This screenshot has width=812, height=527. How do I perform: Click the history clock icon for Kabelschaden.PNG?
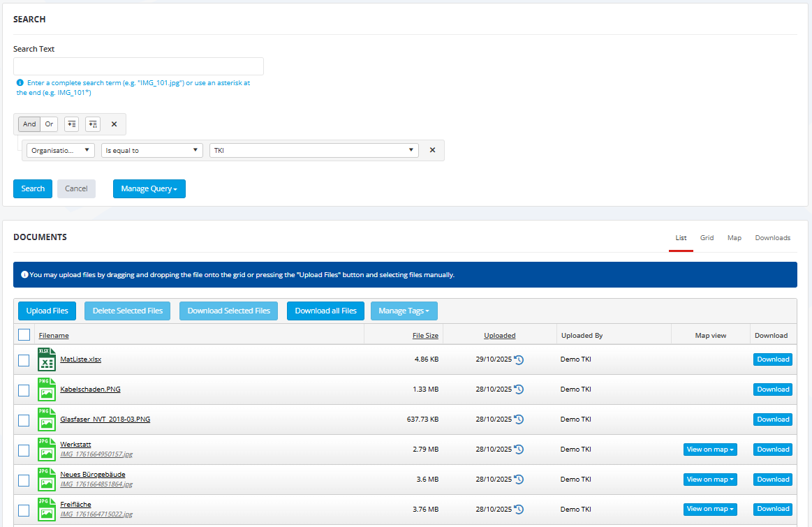pos(519,389)
